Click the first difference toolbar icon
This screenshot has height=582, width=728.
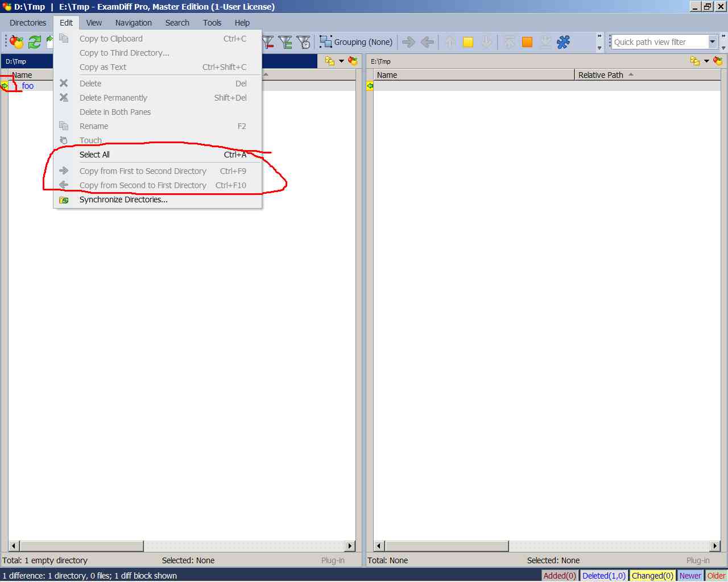tap(509, 42)
